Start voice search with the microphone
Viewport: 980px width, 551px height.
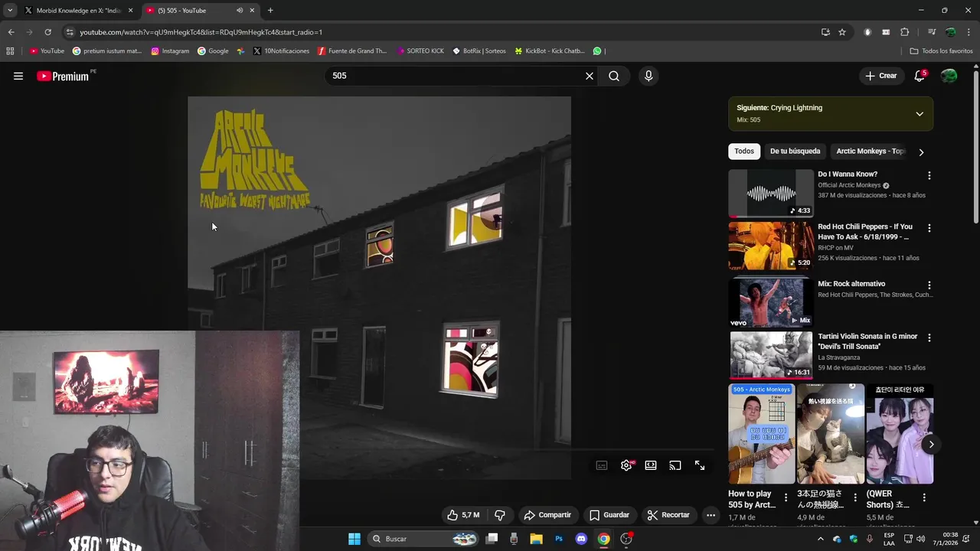point(648,76)
